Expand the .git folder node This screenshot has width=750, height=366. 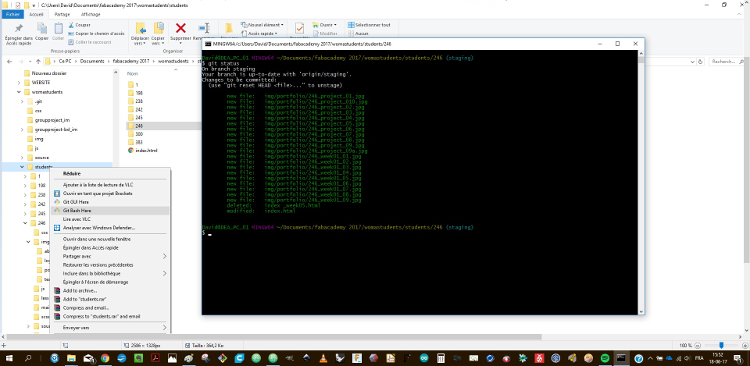[22, 101]
